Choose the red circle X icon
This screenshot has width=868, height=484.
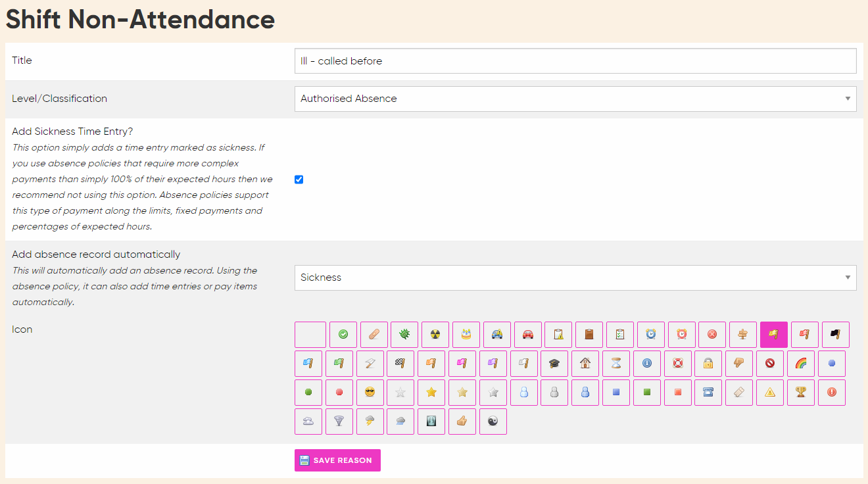(712, 335)
